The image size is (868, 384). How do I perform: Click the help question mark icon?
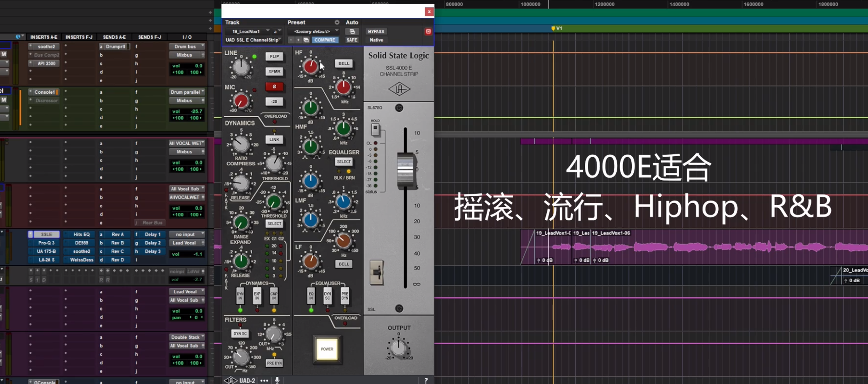(426, 381)
